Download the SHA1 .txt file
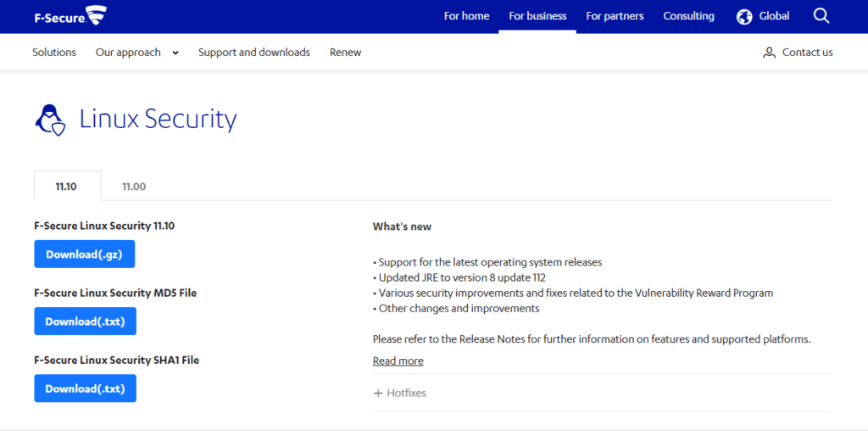 tap(86, 389)
